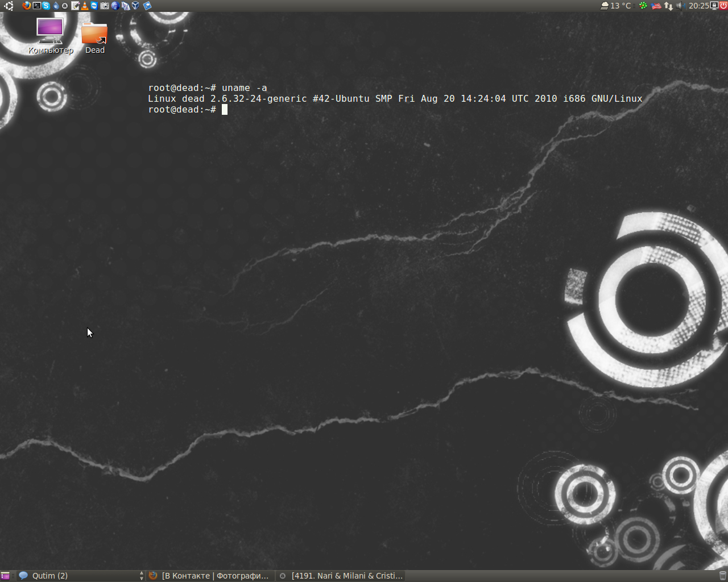Open the text editor notepad icon
Screen dimensions: 728x582
(x=75, y=6)
